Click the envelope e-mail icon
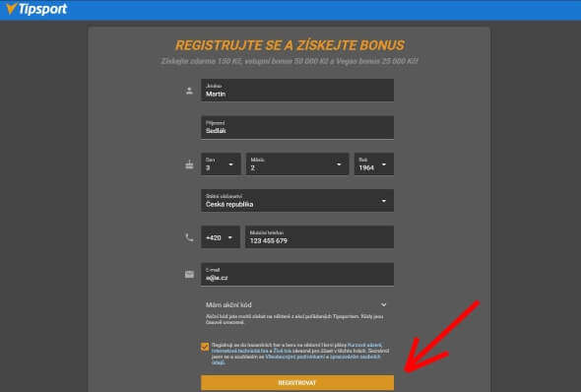 tap(189, 274)
